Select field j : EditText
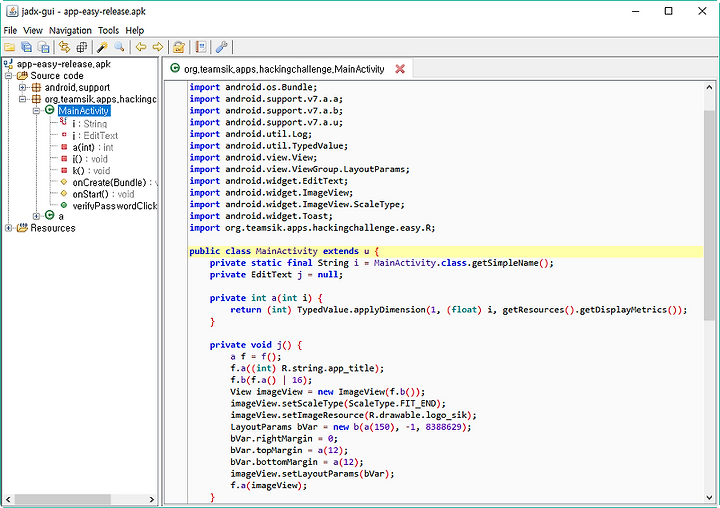The height and width of the screenshot is (508, 720). pyautogui.click(x=95, y=135)
